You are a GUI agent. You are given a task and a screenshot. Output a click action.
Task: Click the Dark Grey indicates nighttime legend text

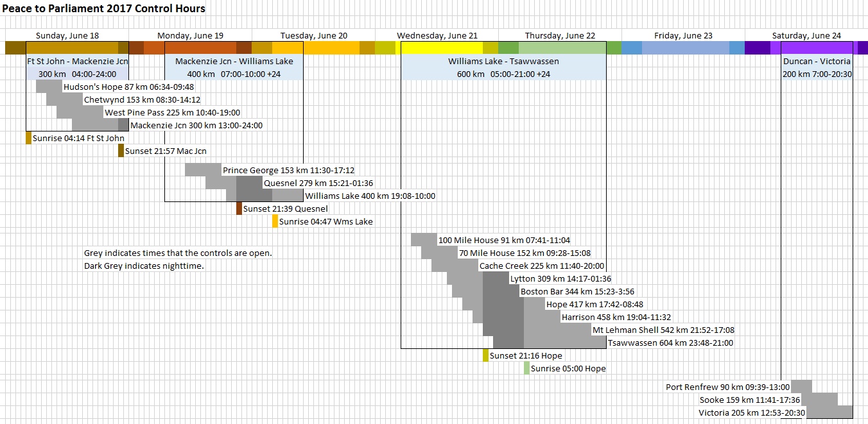click(x=144, y=266)
